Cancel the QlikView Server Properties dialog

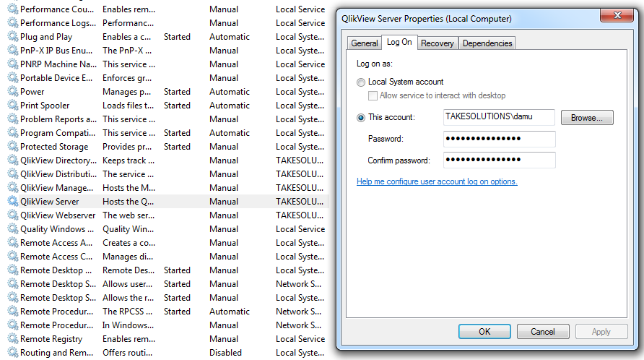(x=543, y=332)
